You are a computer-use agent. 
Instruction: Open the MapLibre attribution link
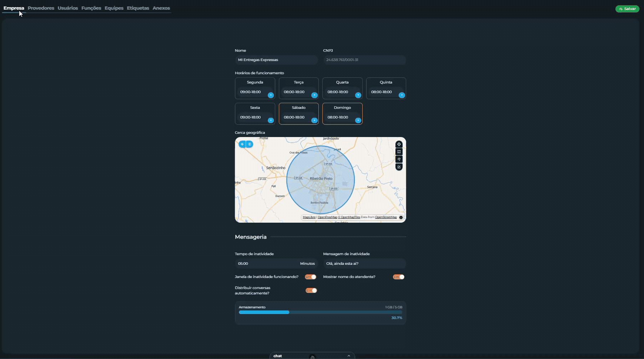coord(309,217)
